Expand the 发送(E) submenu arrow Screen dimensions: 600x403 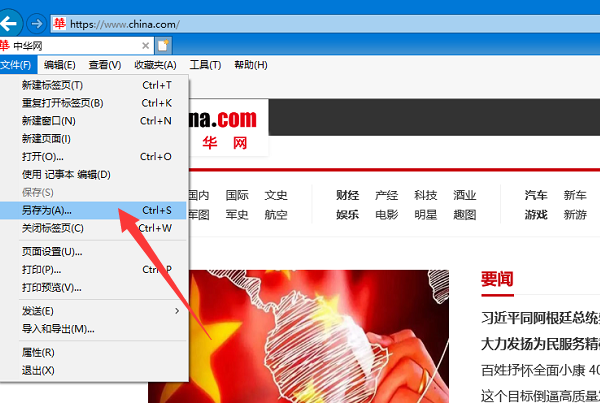177,311
